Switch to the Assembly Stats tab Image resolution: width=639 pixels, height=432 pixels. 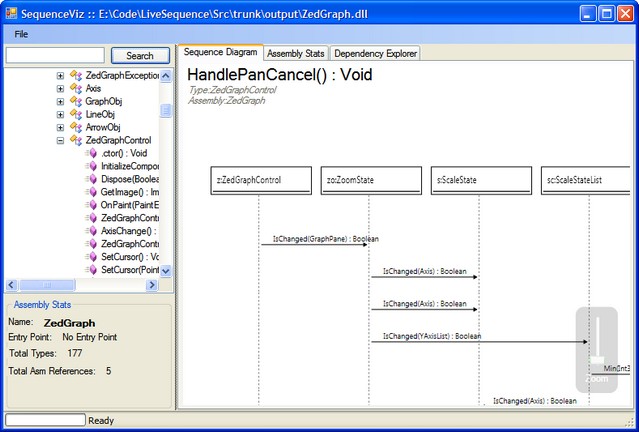click(295, 53)
